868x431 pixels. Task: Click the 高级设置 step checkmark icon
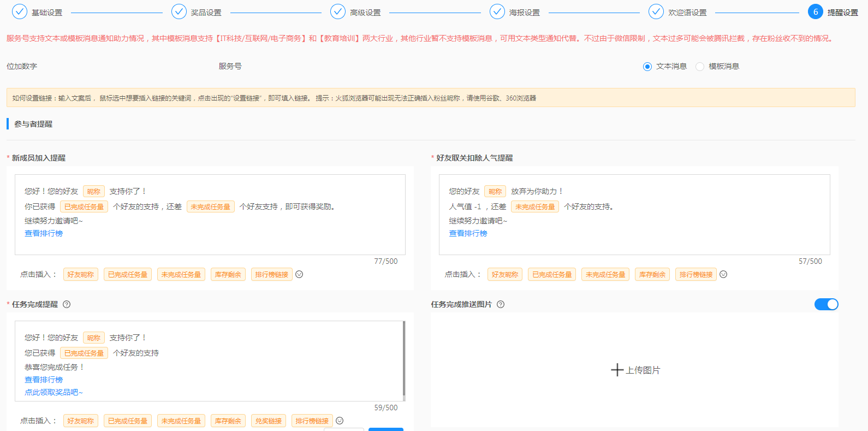pyautogui.click(x=338, y=11)
